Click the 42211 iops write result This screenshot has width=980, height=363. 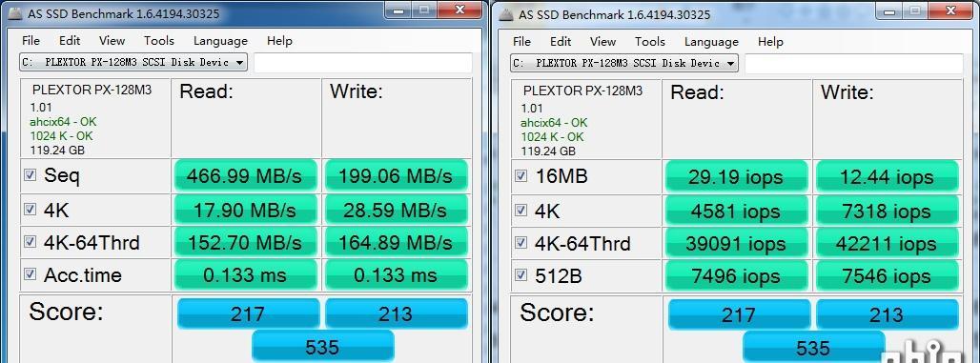887,243
